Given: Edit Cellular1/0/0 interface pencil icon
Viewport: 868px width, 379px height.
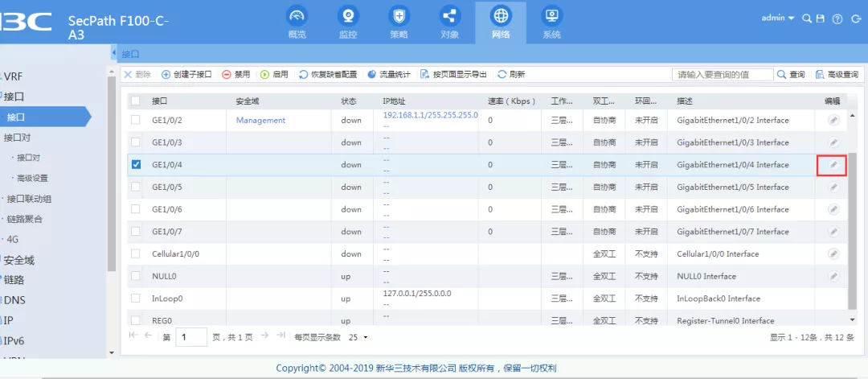Looking at the screenshot, I should [x=833, y=253].
